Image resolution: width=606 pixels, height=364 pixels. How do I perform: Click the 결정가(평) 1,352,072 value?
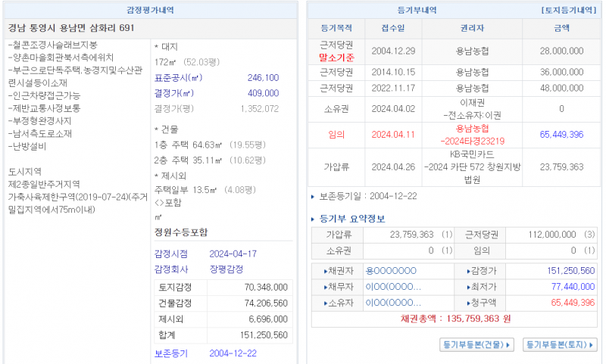259,109
